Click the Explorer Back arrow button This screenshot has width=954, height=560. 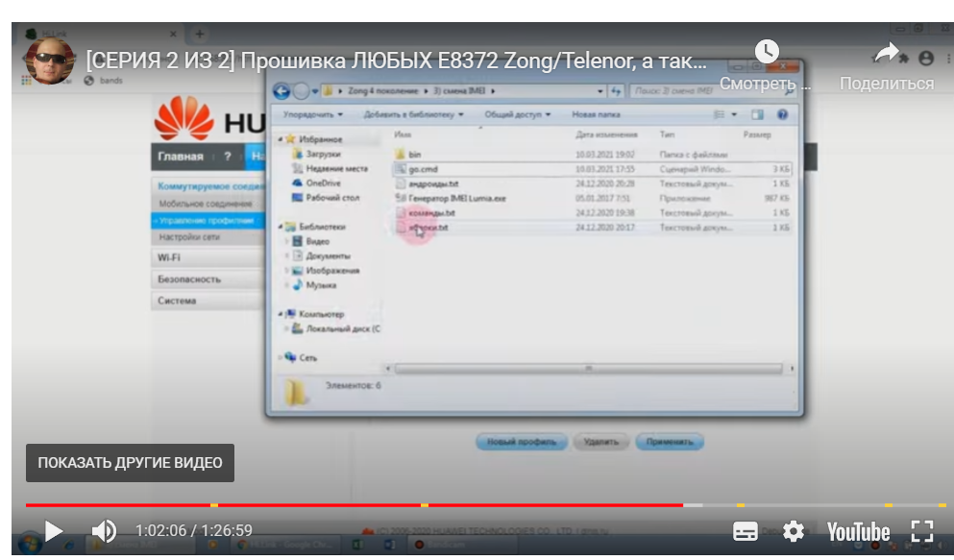click(x=281, y=91)
